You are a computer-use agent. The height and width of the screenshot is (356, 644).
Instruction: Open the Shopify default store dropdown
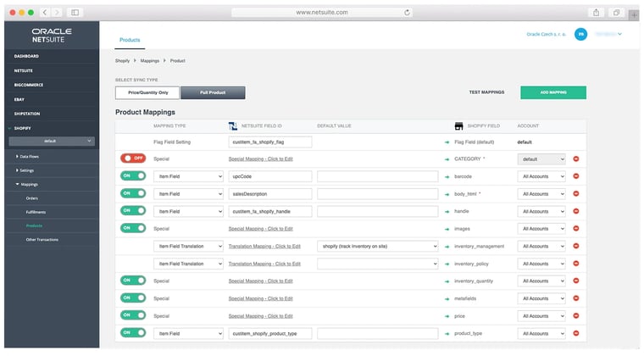click(x=52, y=141)
